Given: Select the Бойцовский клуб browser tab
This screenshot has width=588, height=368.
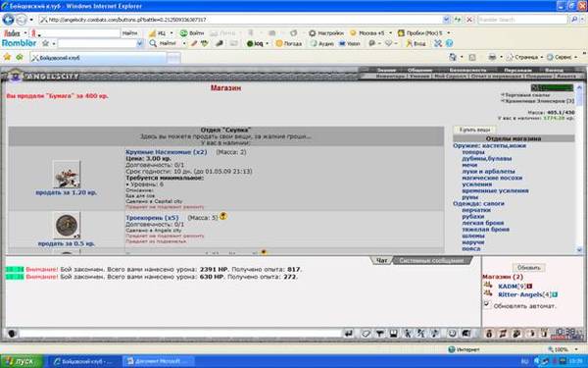Looking at the screenshot, I should click(x=98, y=58).
